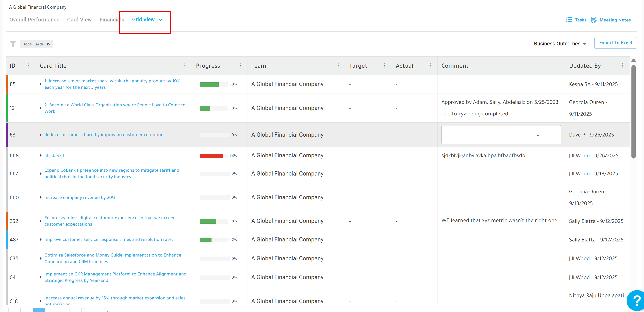
Task: Switch to Financials tab
Action: click(112, 20)
